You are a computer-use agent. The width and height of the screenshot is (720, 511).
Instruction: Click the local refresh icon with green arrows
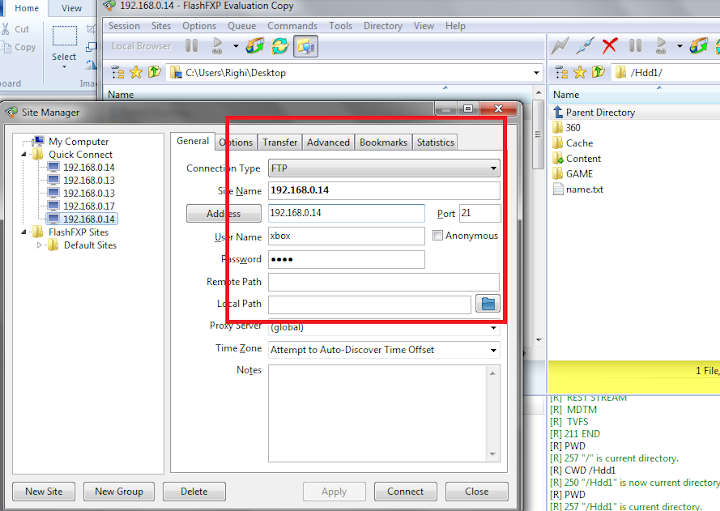280,46
